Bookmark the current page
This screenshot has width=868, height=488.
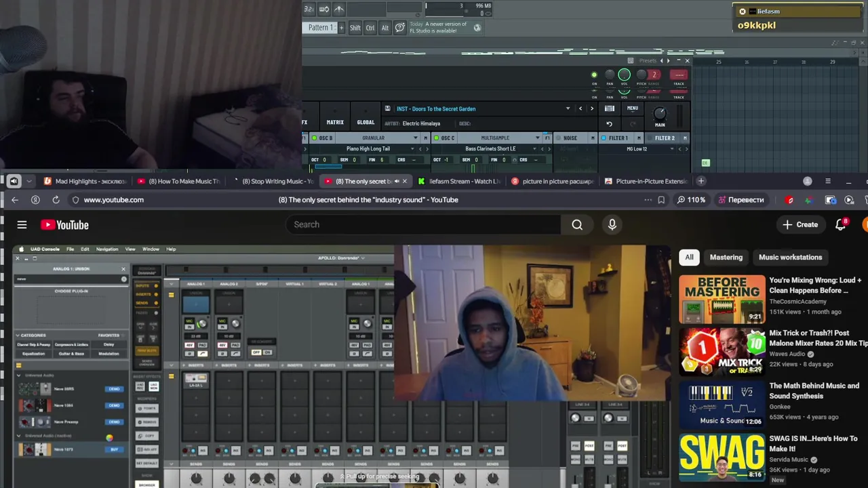click(661, 200)
